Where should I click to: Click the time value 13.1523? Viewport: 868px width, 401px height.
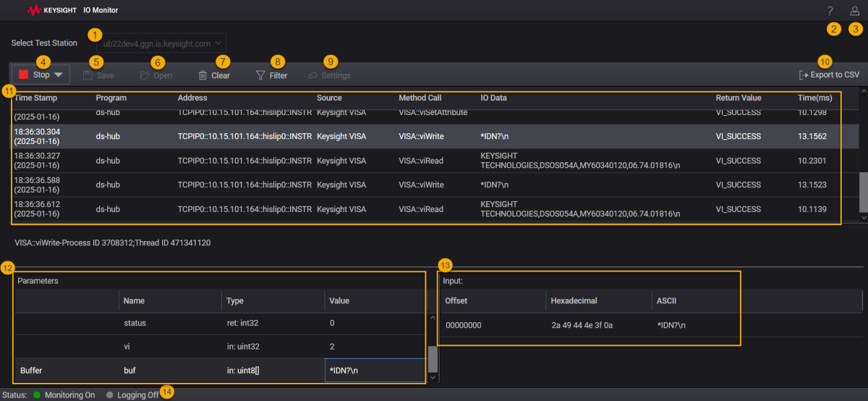point(812,185)
